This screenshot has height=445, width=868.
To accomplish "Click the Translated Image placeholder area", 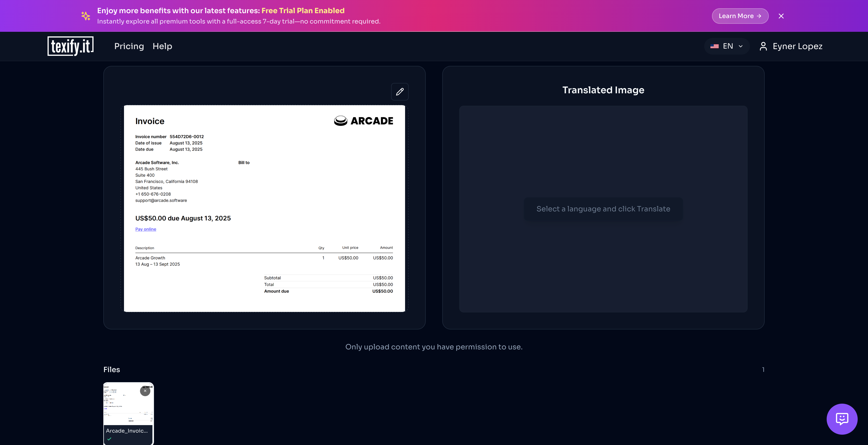I will [603, 209].
